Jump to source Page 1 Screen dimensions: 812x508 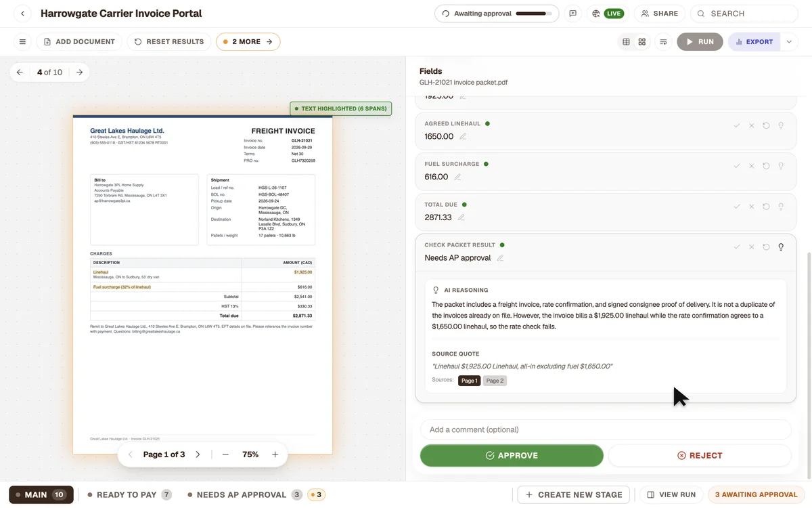469,381
